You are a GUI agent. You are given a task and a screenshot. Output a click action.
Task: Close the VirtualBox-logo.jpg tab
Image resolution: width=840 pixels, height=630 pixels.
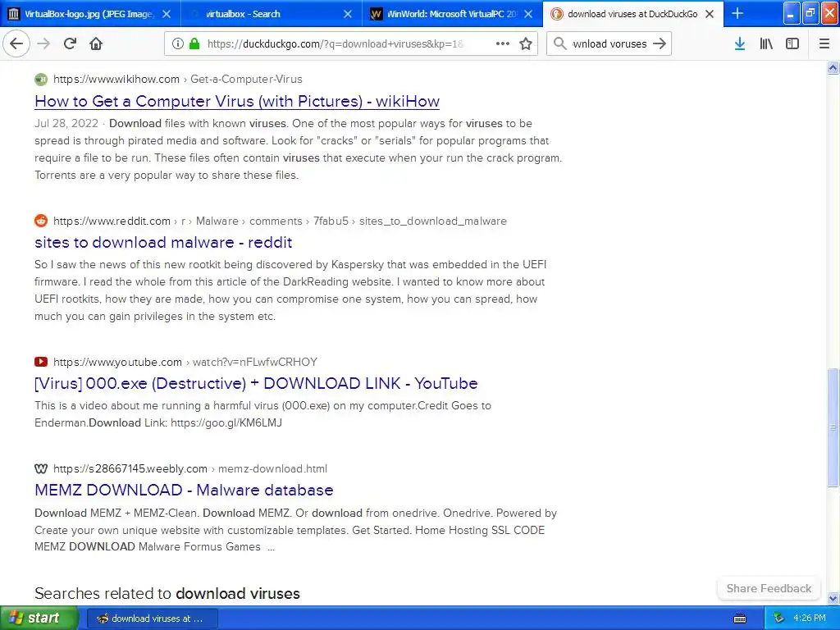click(x=167, y=14)
